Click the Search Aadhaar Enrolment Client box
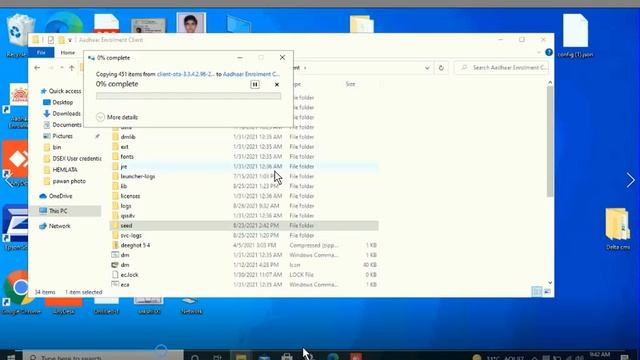 point(502,68)
